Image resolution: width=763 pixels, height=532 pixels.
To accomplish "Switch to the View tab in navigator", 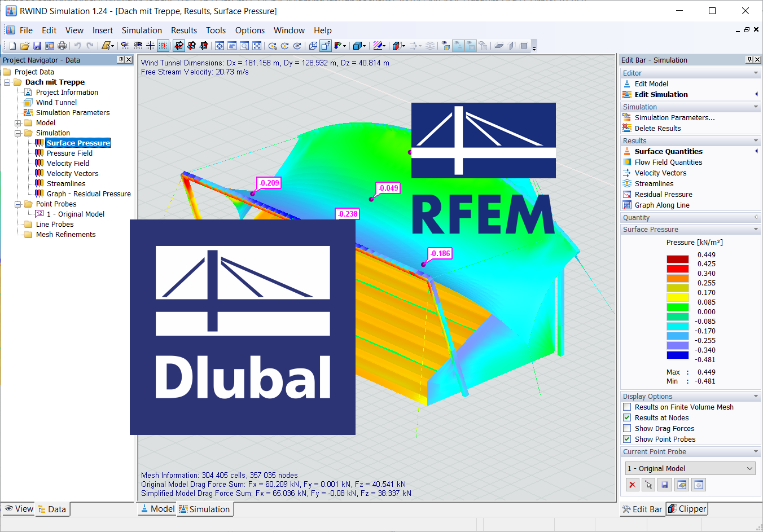I will click(19, 509).
